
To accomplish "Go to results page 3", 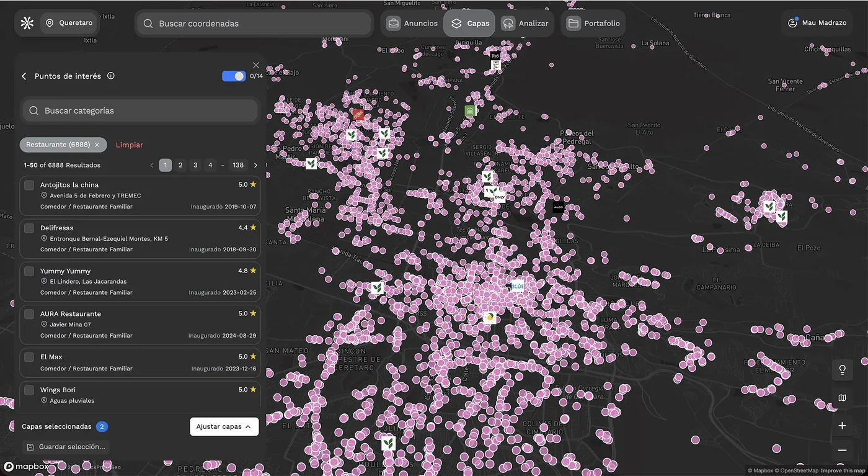I will tap(195, 165).
